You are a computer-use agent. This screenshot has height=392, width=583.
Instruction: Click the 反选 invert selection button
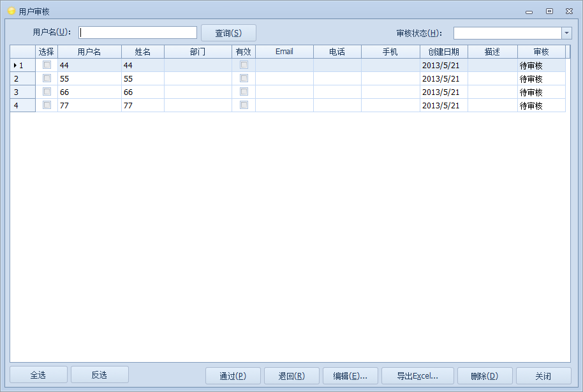[x=100, y=375]
